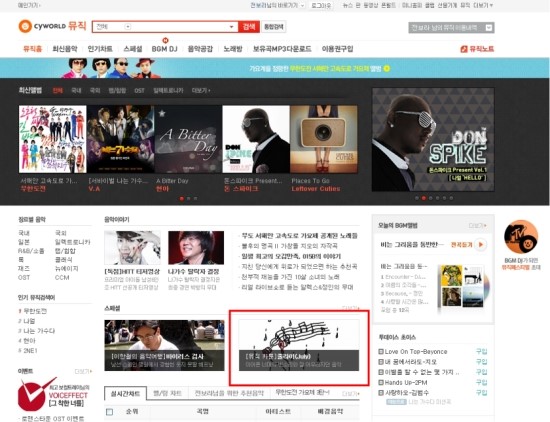Select the third dot under the Don Spike banner
The image size is (550, 422).
coord(431,198)
